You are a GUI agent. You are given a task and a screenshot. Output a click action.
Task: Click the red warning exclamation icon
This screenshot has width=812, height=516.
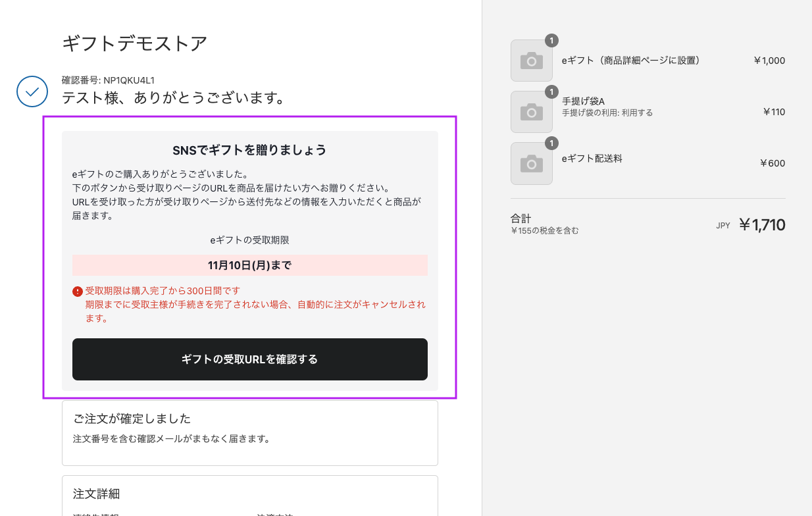tap(78, 291)
